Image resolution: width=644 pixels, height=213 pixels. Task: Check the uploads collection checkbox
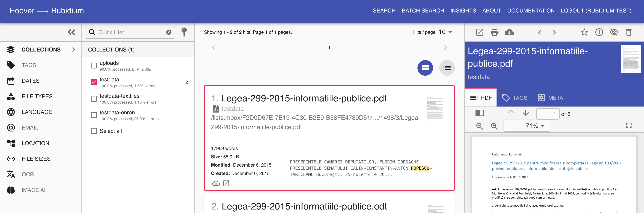click(x=94, y=66)
